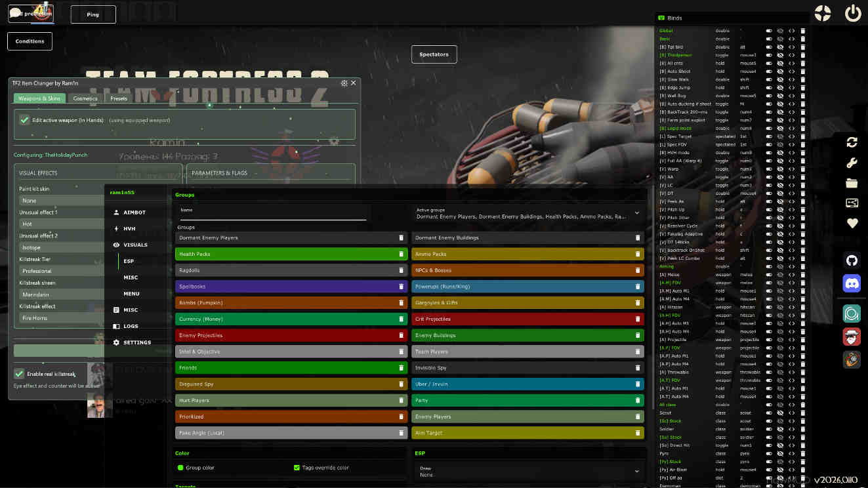Toggle Edit active weapon checkbox
This screenshot has height=488, width=868.
tap(24, 120)
